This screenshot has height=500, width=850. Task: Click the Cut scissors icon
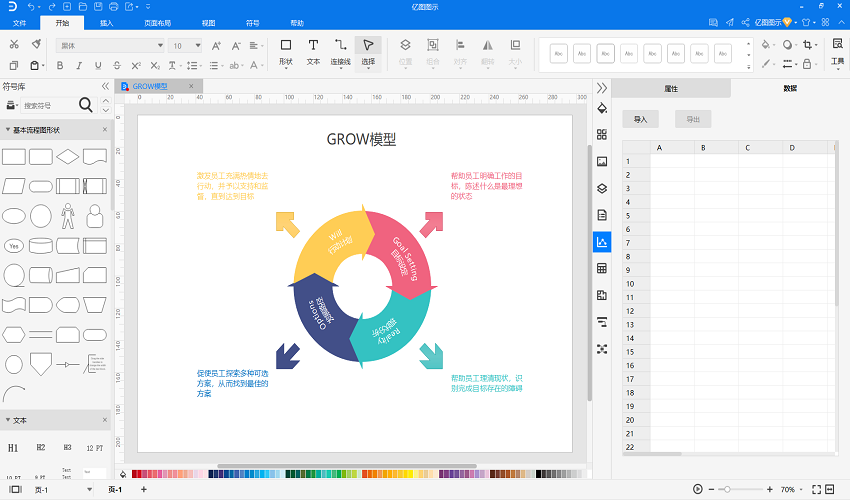14,44
